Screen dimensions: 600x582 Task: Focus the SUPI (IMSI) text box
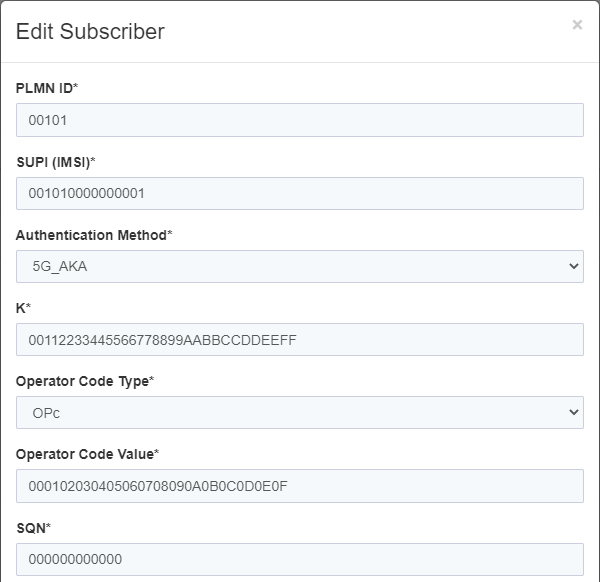(x=299, y=193)
